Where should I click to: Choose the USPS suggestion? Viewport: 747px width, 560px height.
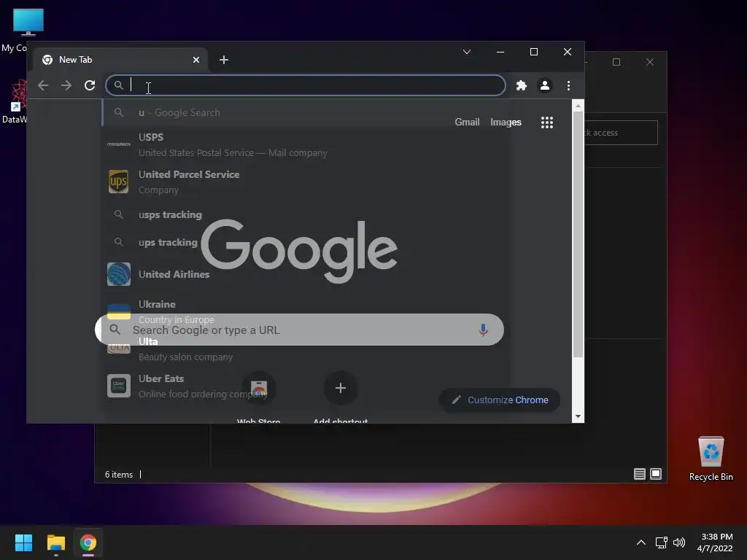pyautogui.click(x=305, y=145)
